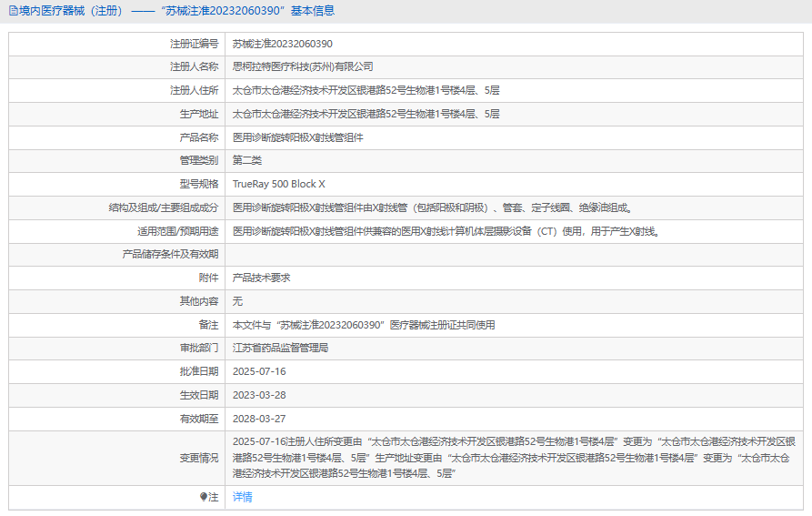Select 思柯拉特医疗科技(苏州)有限公司 company name
The image size is (812, 516).
(303, 66)
